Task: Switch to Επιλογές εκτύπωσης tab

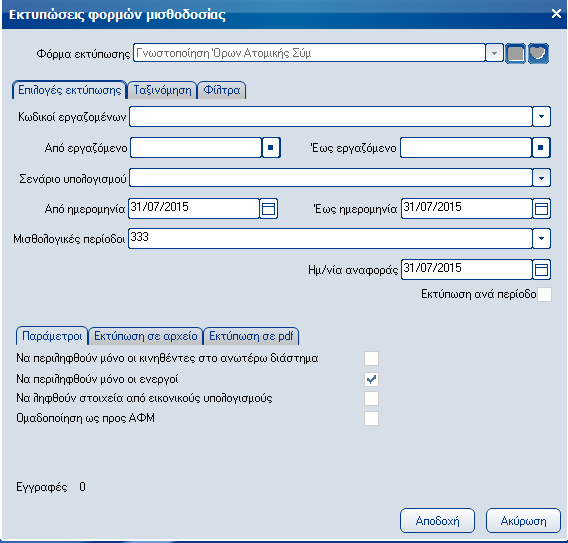Action: click(70, 90)
